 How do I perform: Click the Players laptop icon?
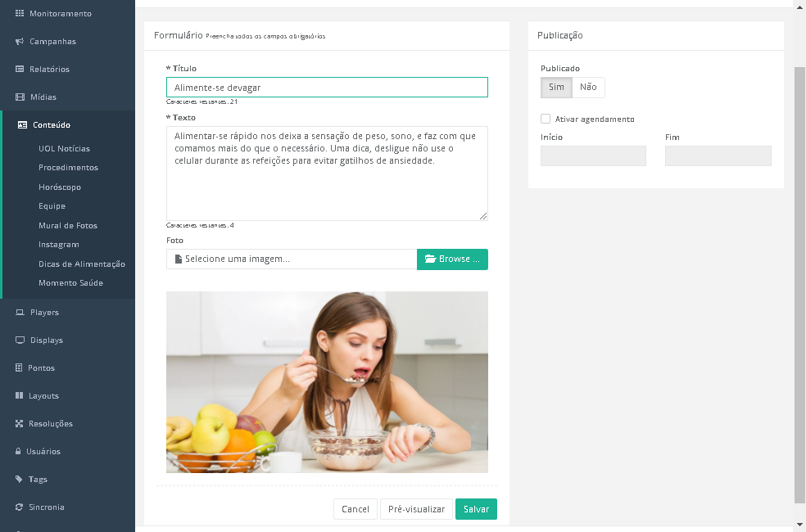[x=20, y=312]
